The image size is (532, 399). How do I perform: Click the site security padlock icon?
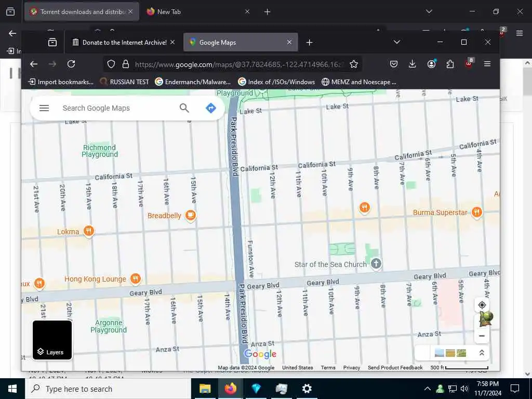coord(126,64)
